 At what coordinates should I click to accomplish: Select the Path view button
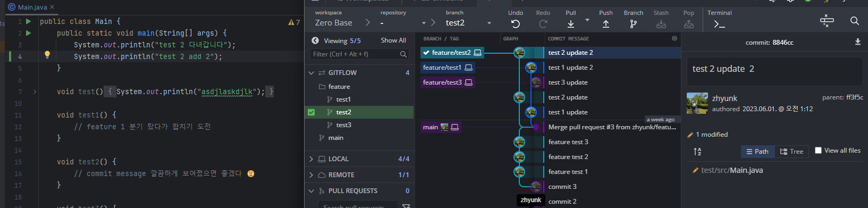point(757,152)
